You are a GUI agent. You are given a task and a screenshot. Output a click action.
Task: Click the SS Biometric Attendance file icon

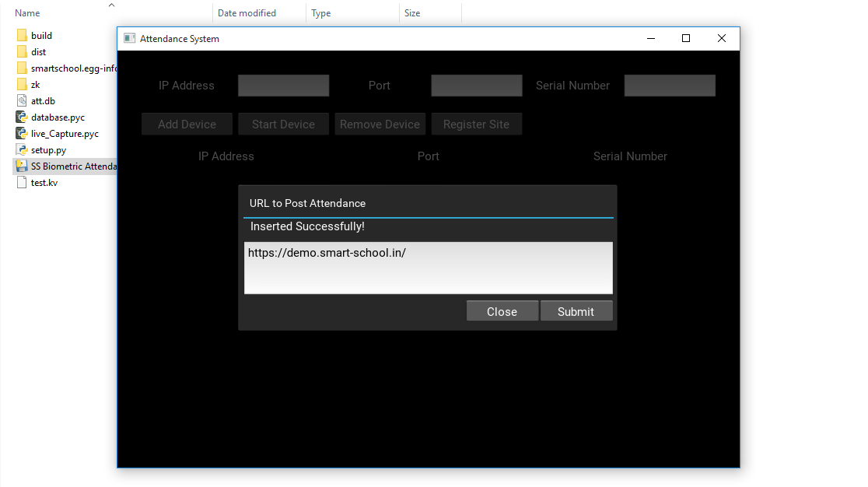pos(22,166)
